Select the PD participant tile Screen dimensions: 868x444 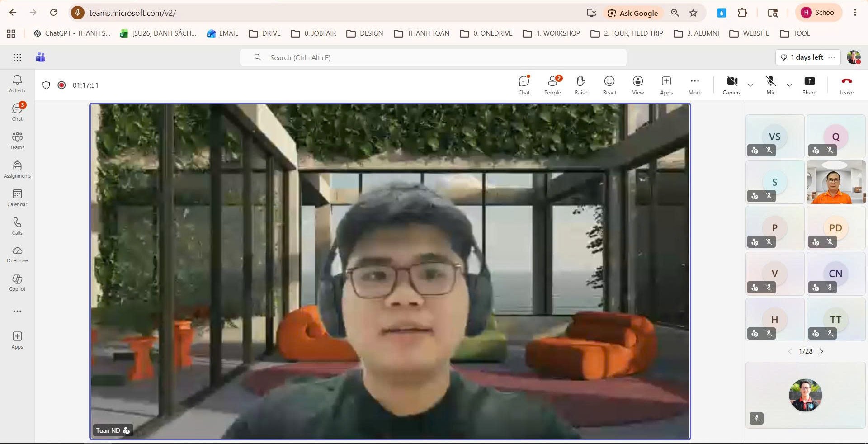coord(836,228)
